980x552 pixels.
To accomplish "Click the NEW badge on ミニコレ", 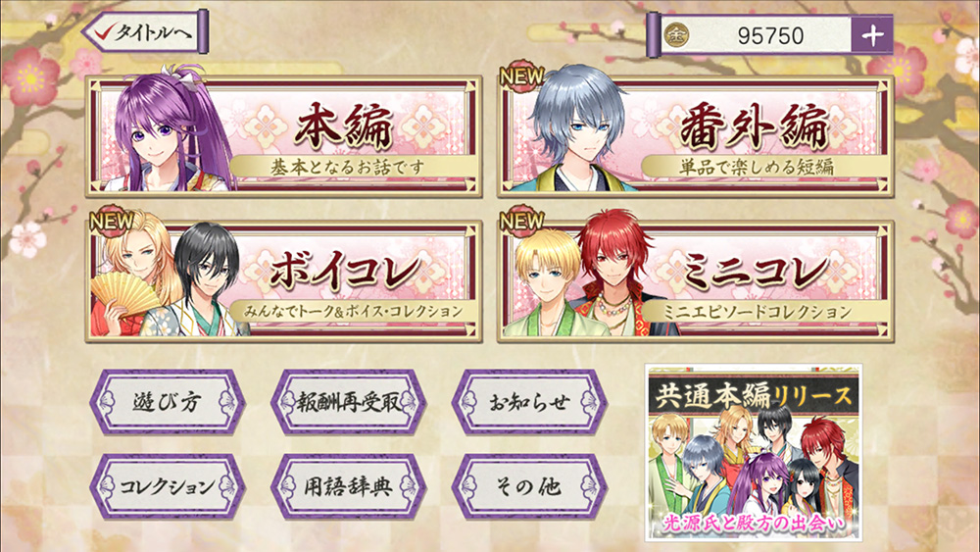I will 522,222.
